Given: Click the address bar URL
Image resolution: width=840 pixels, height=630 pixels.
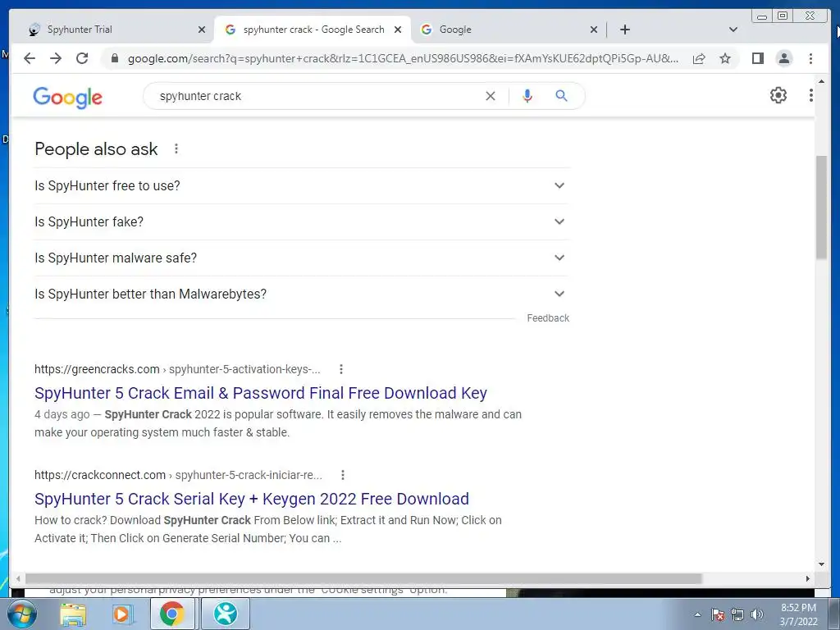Looking at the screenshot, I should point(403,58).
